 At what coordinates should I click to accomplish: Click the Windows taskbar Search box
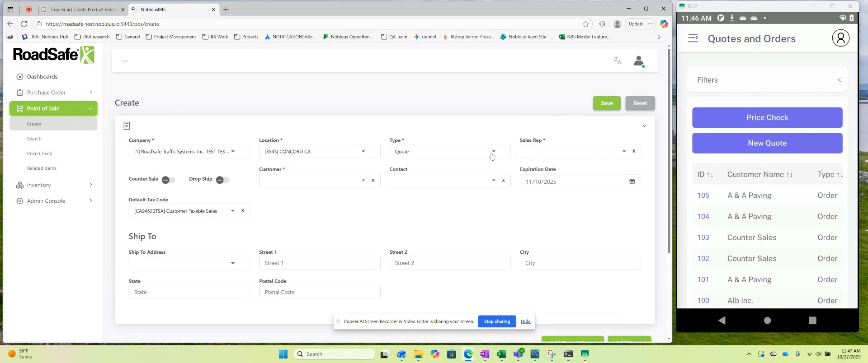(335, 354)
